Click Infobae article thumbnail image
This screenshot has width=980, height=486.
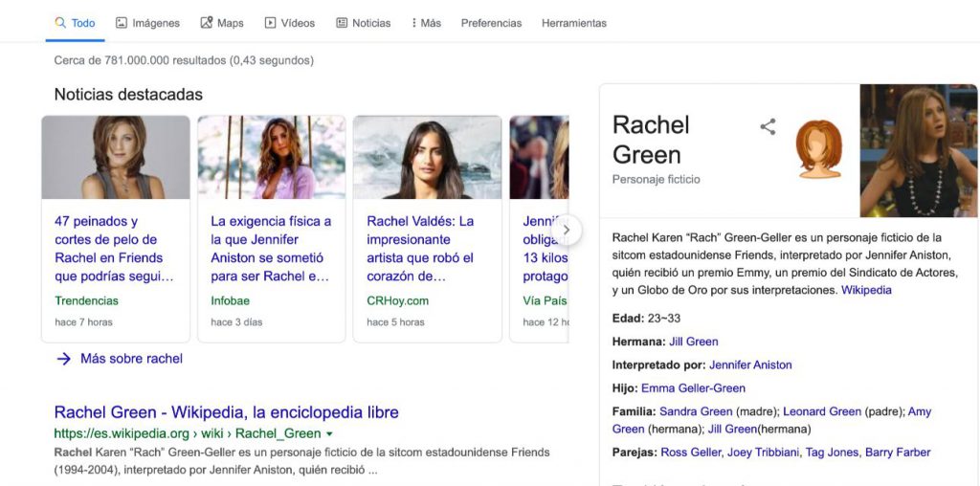pos(271,158)
